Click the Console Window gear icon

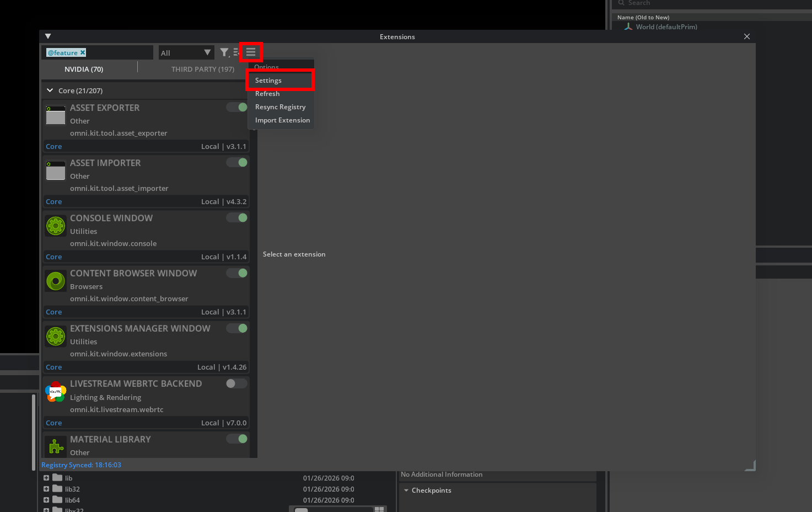(x=56, y=226)
